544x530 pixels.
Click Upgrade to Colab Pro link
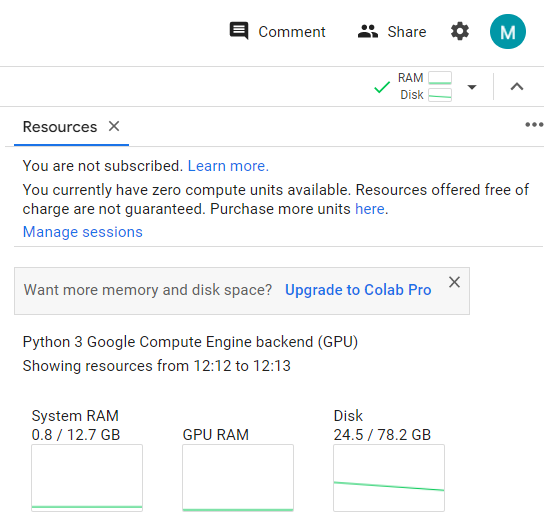pos(358,290)
